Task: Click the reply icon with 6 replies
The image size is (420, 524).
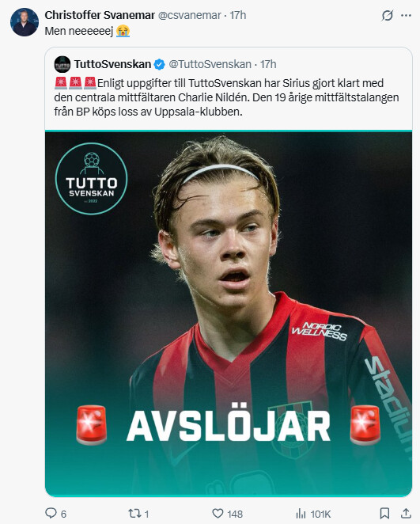Action: pos(51,513)
